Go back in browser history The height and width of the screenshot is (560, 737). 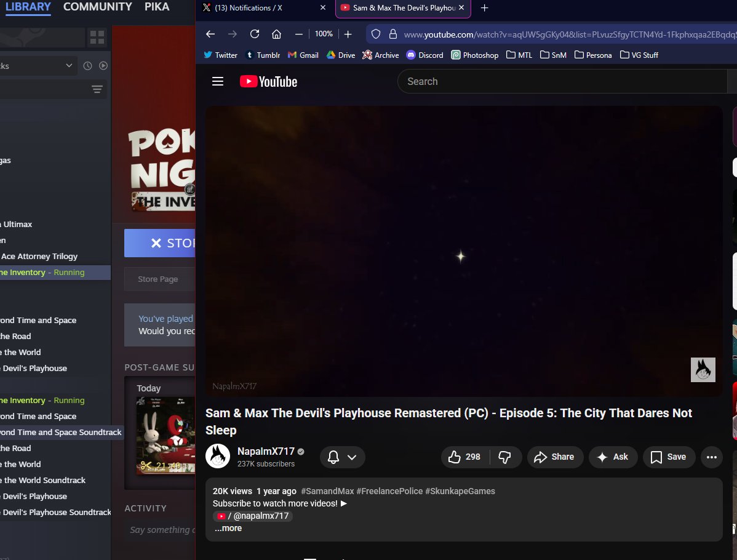coord(210,34)
